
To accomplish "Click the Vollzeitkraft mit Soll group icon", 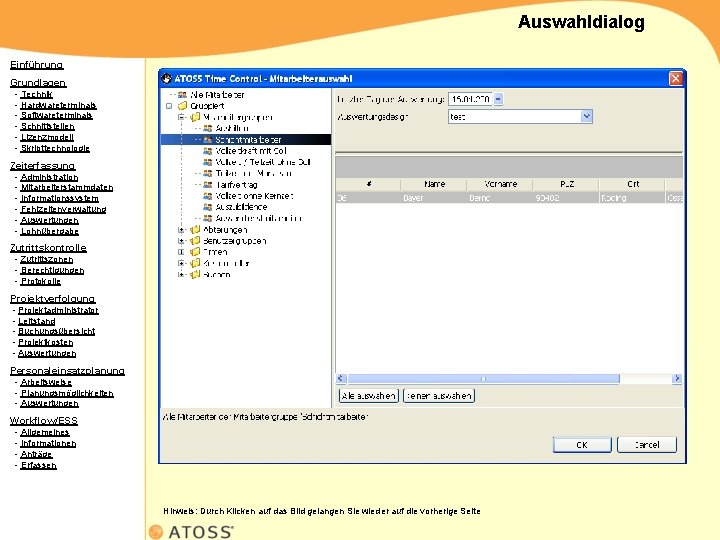I will [208, 151].
